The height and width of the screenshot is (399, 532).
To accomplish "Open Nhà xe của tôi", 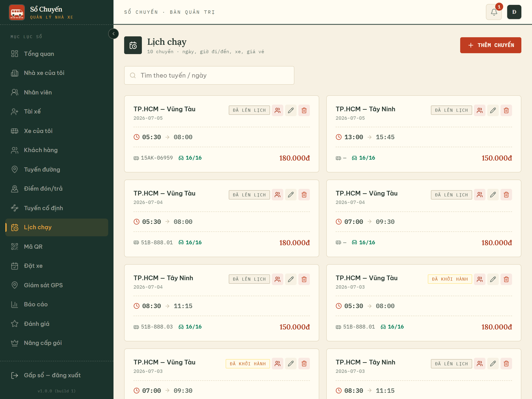I will (57, 73).
